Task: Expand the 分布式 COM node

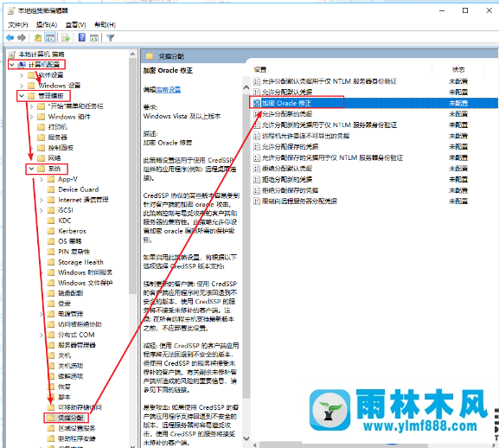Action: click(x=41, y=335)
